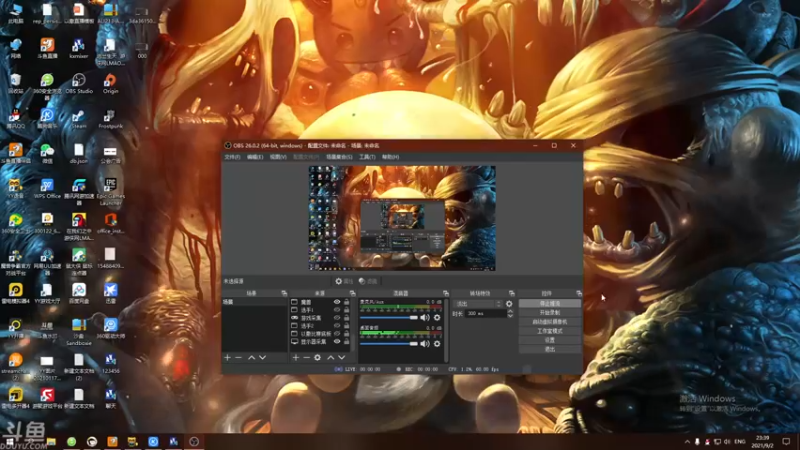Open the 帮助(H) menu
This screenshot has height=450, width=800.
[390, 157]
